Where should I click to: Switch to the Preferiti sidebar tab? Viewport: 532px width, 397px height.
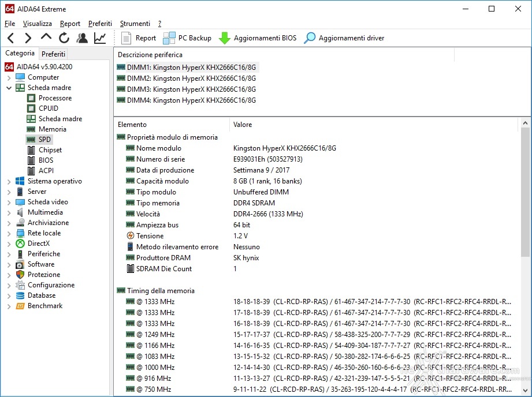point(53,54)
